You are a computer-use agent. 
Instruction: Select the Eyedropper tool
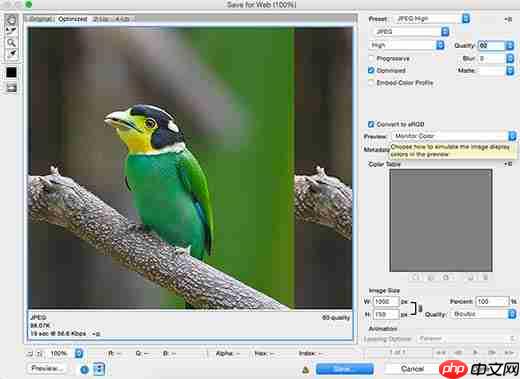pos(11,53)
